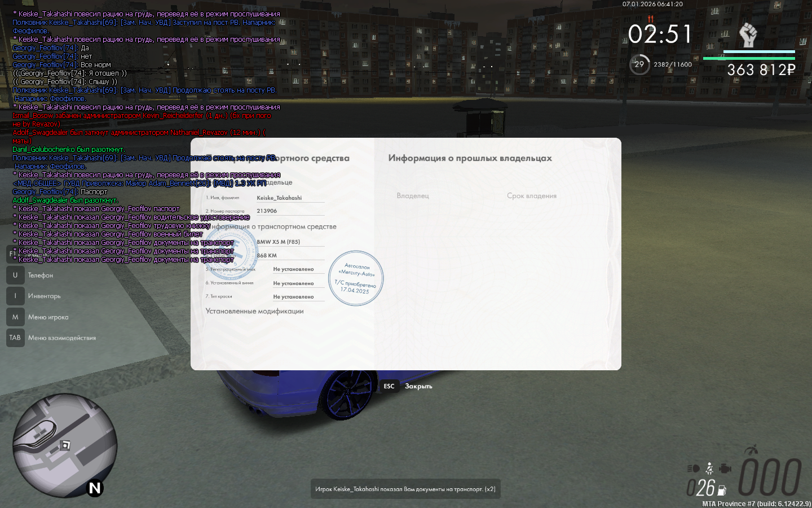The height and width of the screenshot is (508, 812).
Task: Click the МВД ОБЩЕЕ radio chat line
Action: point(139,183)
